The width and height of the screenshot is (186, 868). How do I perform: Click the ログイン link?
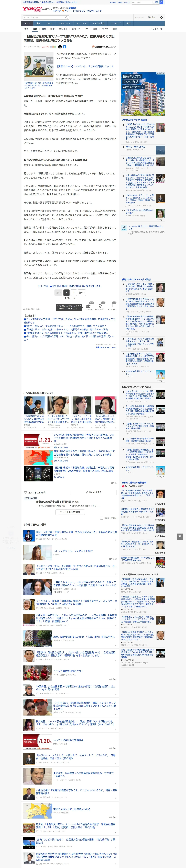(x=57, y=11)
